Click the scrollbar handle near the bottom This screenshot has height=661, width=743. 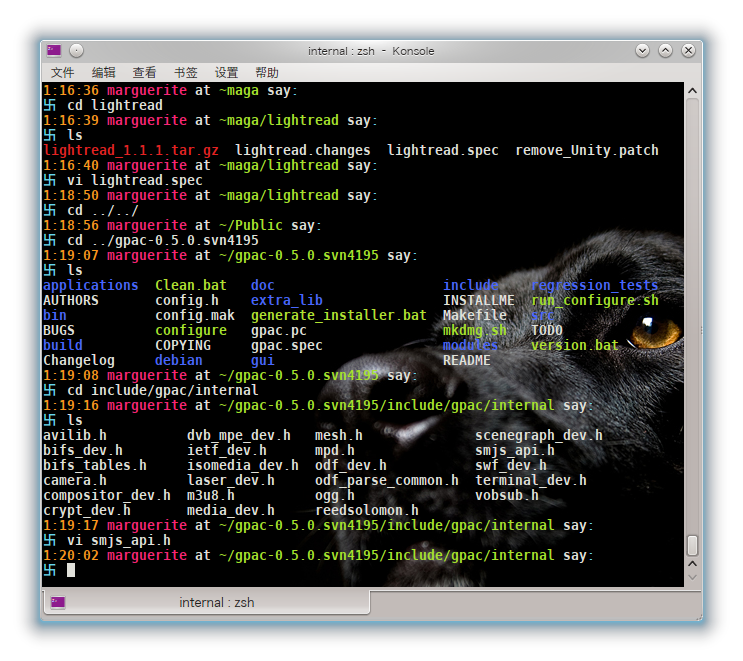(692, 545)
